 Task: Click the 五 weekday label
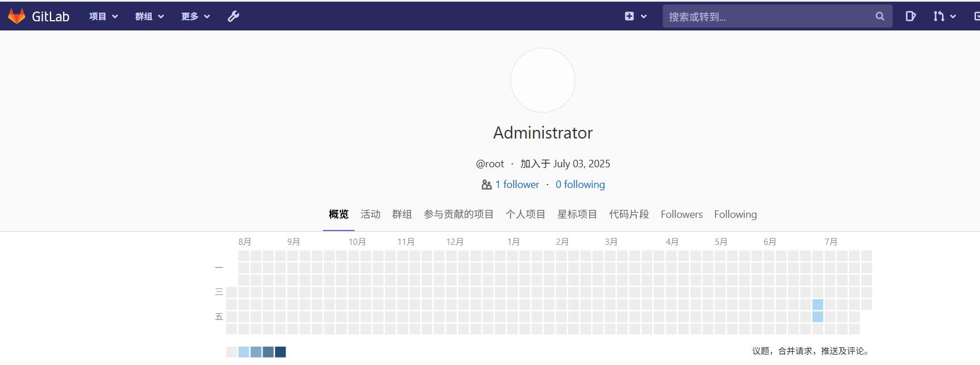coord(219,317)
